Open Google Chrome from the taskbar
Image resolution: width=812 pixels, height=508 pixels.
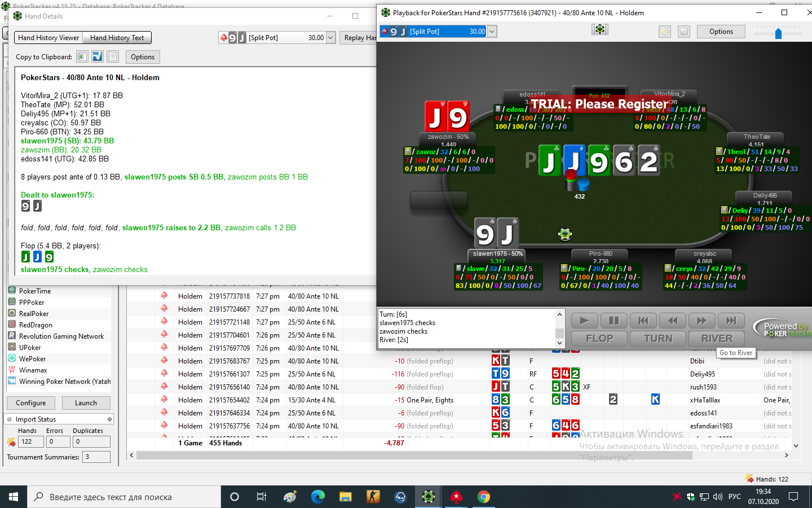(x=483, y=497)
